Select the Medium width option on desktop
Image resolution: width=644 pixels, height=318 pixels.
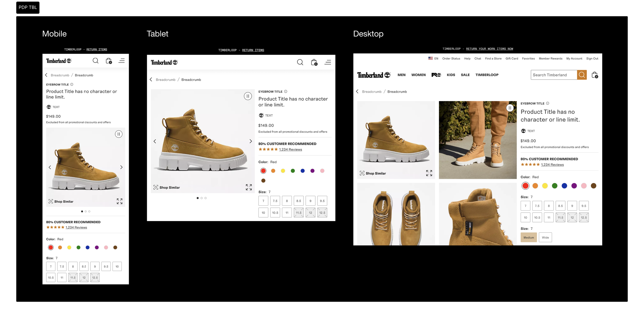tap(529, 238)
